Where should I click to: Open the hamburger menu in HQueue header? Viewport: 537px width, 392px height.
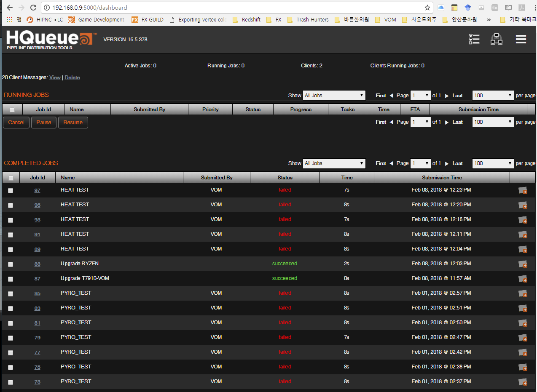521,39
